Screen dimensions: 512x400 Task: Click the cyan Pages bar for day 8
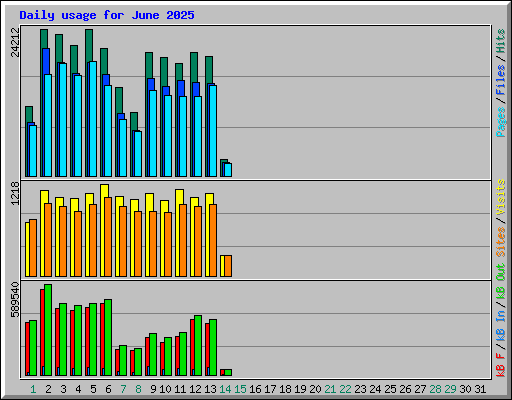(138, 154)
